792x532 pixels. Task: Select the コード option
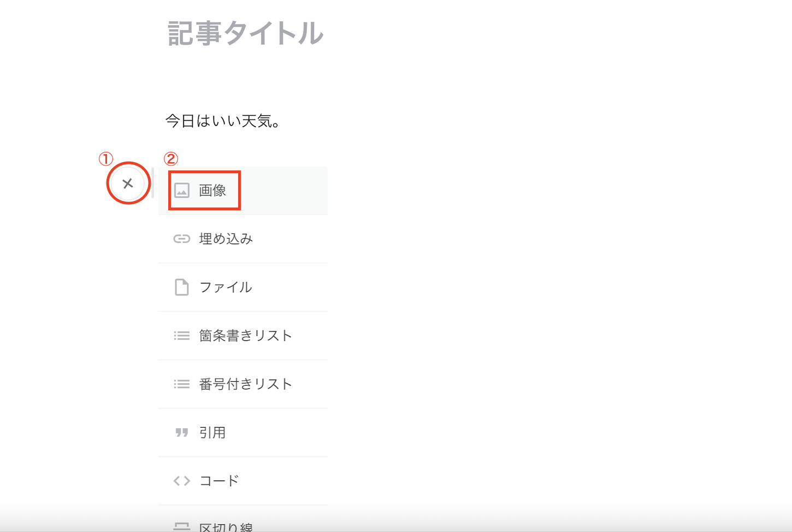[243, 481]
